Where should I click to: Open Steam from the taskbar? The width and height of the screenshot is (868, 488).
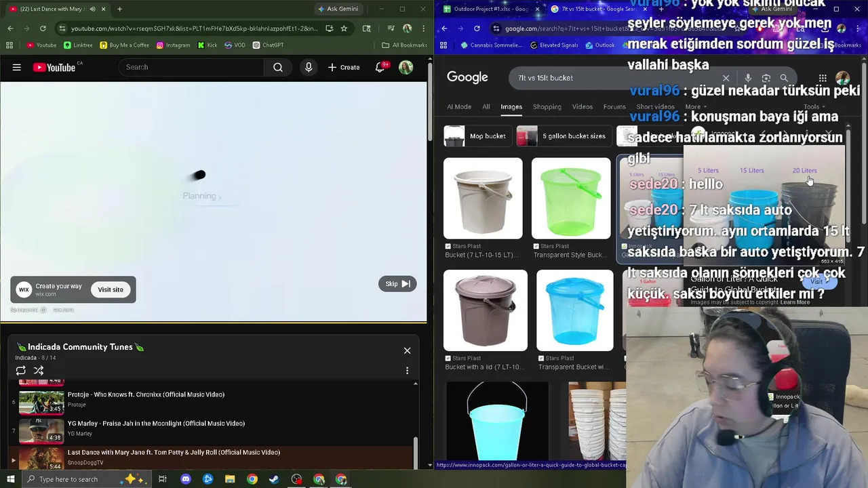[x=274, y=479]
